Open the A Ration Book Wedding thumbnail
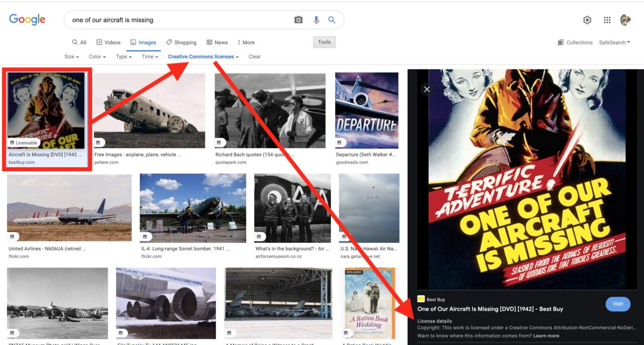Image resolution: width=644 pixels, height=345 pixels. pos(369,303)
